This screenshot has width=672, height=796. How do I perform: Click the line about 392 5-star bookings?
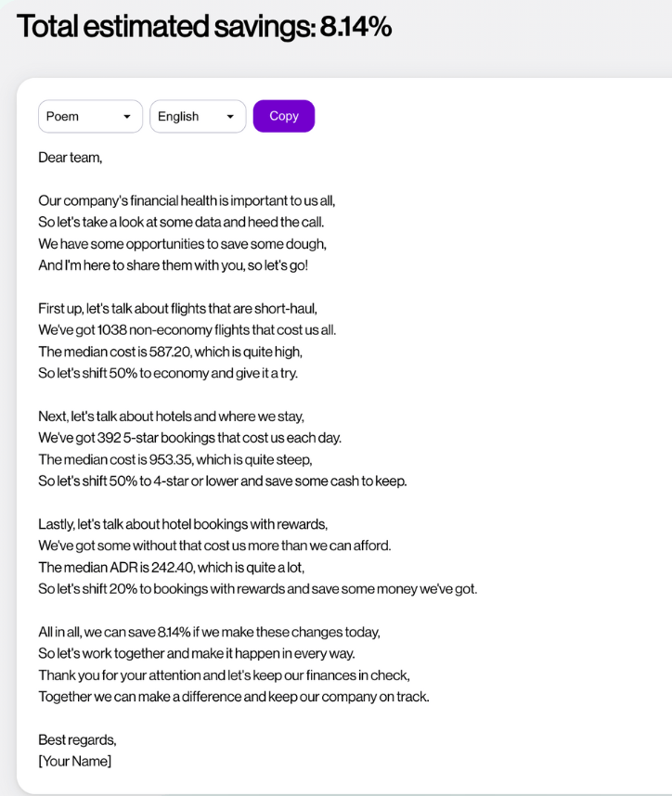[x=189, y=437]
